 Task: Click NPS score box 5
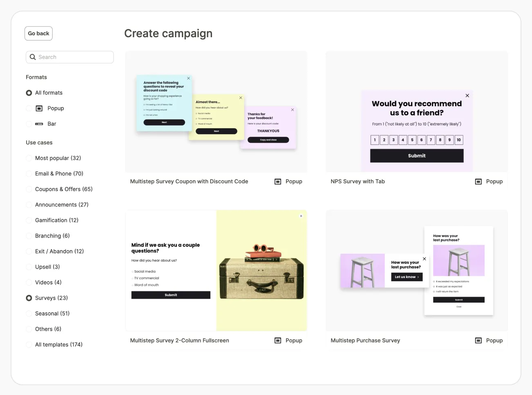(x=412, y=140)
